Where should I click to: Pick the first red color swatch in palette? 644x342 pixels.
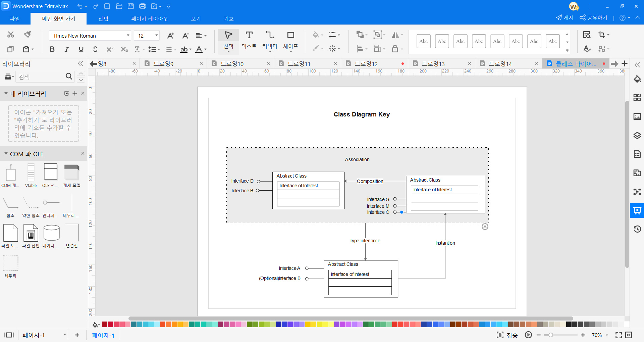click(105, 325)
